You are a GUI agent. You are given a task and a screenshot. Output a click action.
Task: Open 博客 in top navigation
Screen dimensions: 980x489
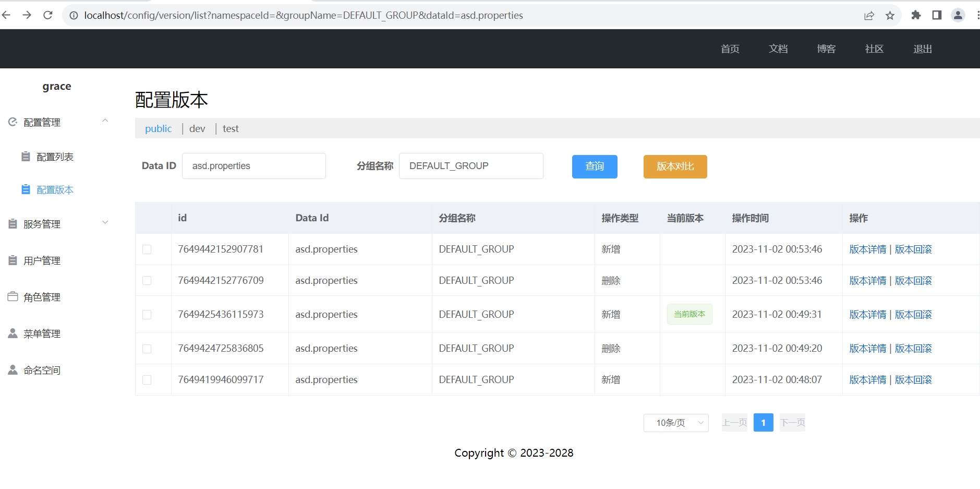(826, 49)
